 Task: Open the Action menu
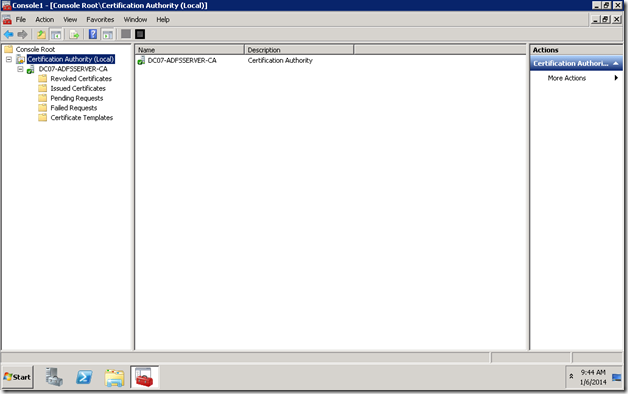point(44,20)
